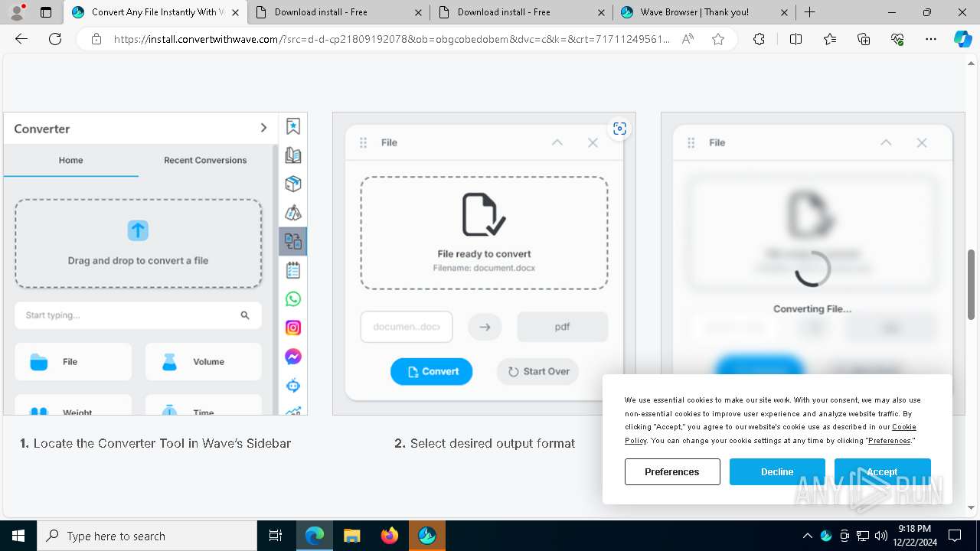This screenshot has height=551, width=980.
Task: Click the Start typing search field
Action: [x=138, y=315]
